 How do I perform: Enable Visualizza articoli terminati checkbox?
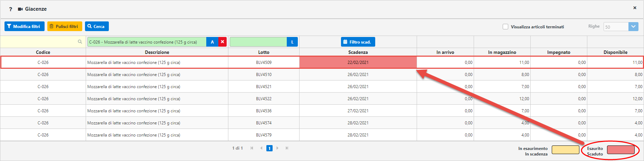pyautogui.click(x=505, y=27)
